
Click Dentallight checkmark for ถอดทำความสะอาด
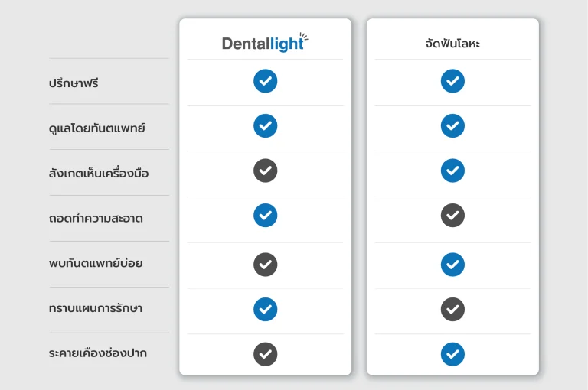265,216
